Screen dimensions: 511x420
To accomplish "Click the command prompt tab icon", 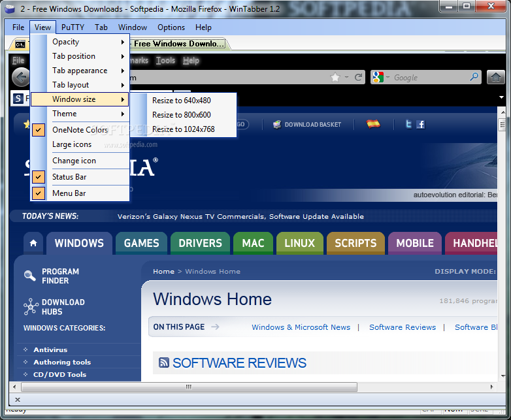I will click(20, 44).
